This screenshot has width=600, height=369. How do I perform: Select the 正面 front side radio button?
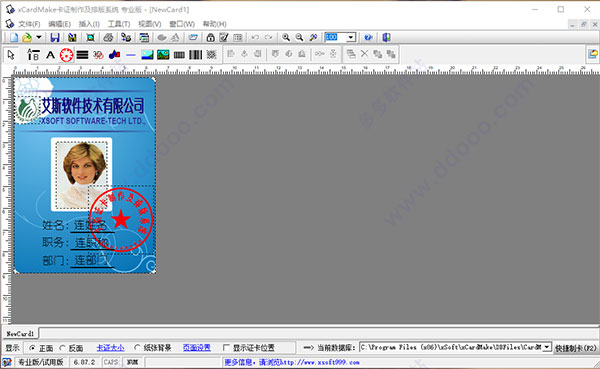tap(32, 348)
